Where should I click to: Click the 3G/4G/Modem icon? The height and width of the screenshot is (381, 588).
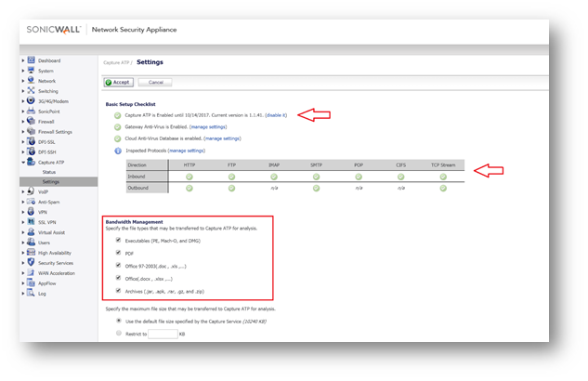point(32,100)
